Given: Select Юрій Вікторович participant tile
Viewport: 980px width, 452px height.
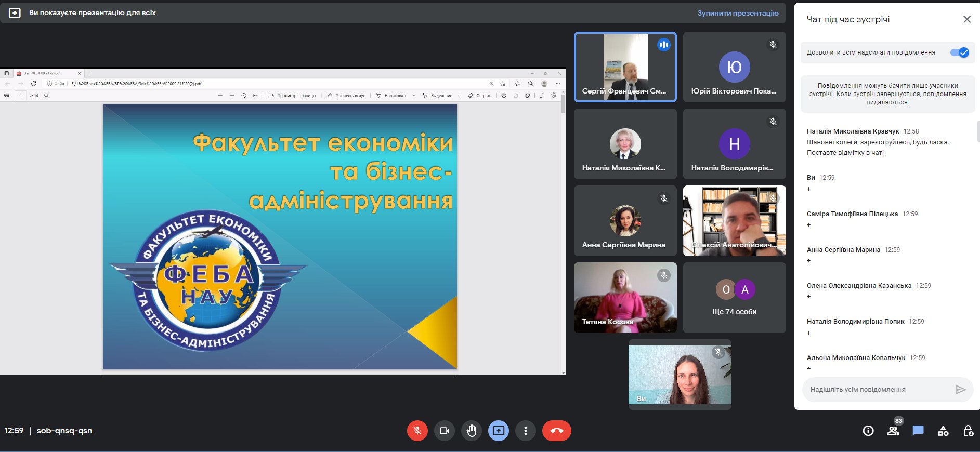Looking at the screenshot, I should pos(735,67).
